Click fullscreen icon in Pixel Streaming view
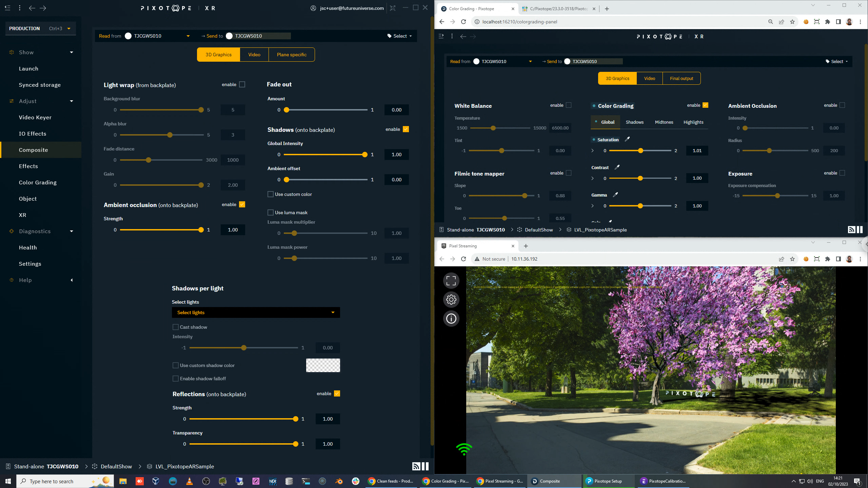The height and width of the screenshot is (488, 868). coord(451,281)
